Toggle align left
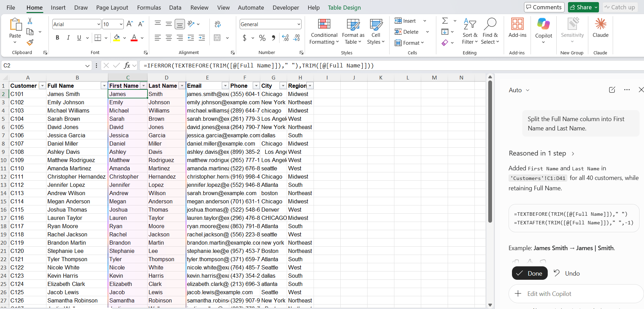This screenshot has height=309, width=644. [158, 38]
